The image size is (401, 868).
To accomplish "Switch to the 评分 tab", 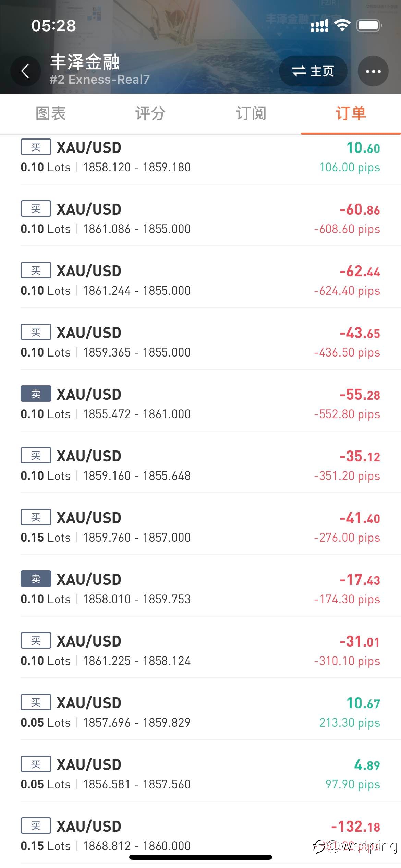I will point(150,113).
